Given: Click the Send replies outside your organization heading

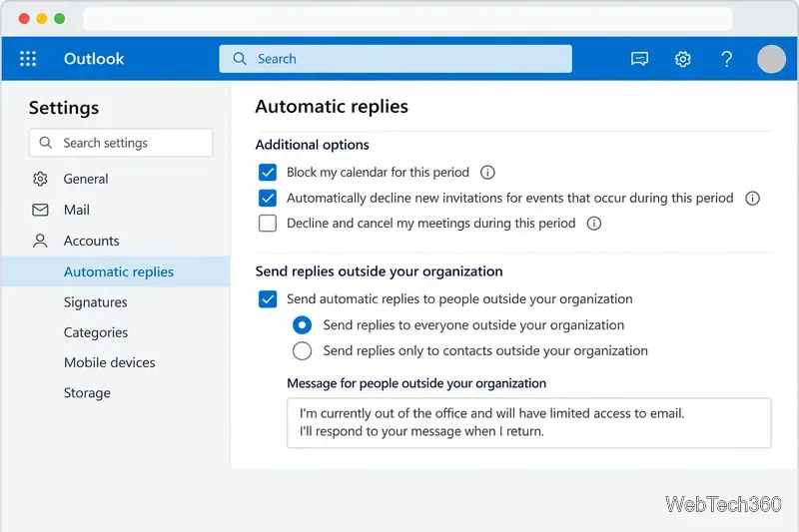Looking at the screenshot, I should pos(380,271).
